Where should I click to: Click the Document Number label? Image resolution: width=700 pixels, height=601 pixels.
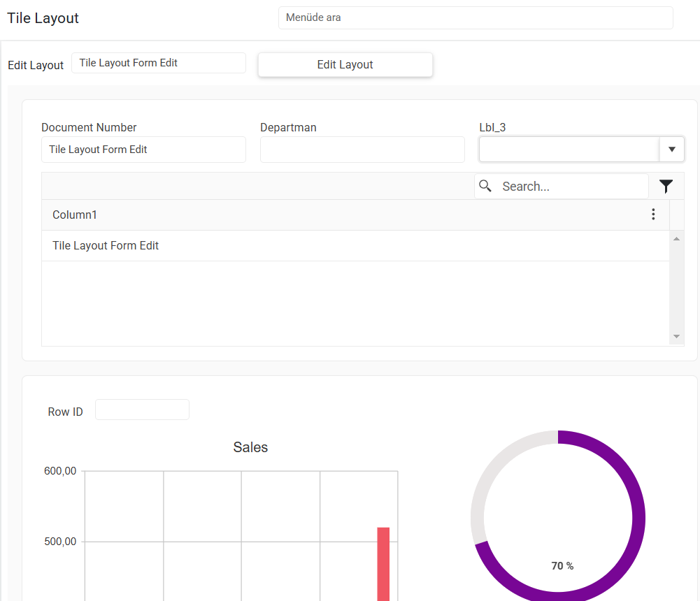[x=89, y=128]
